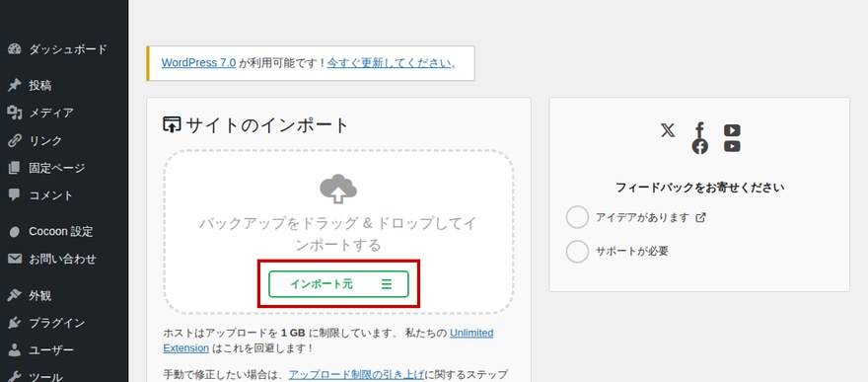
Task: Open Cocoon 設定 via its circle icon
Action: pos(15,232)
